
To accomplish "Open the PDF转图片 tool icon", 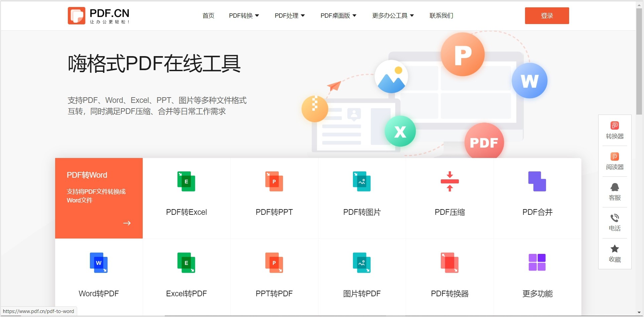I will [x=362, y=181].
